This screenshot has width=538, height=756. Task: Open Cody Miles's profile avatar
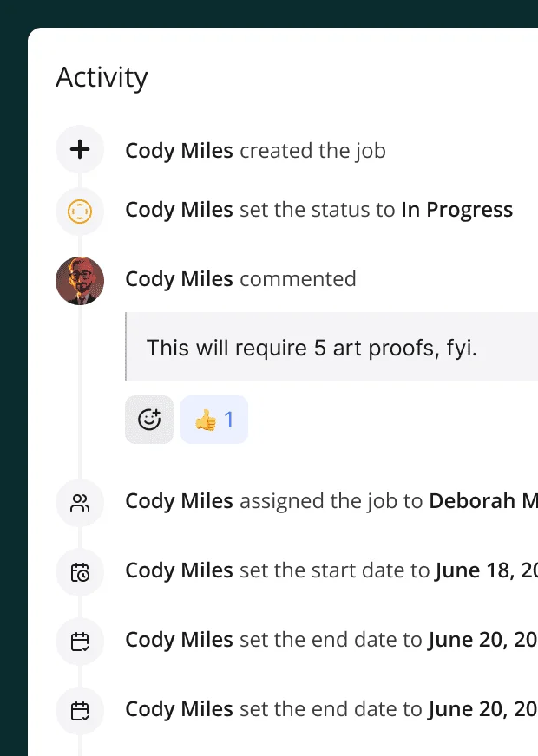[x=79, y=280]
